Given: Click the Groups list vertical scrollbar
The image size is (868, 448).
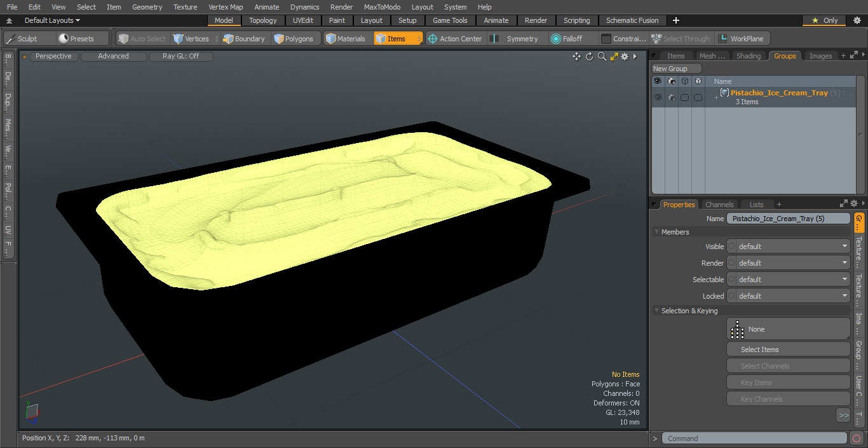Looking at the screenshot, I should point(862,135).
